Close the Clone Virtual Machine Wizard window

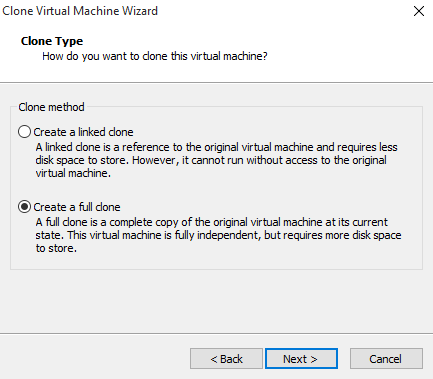pos(419,11)
